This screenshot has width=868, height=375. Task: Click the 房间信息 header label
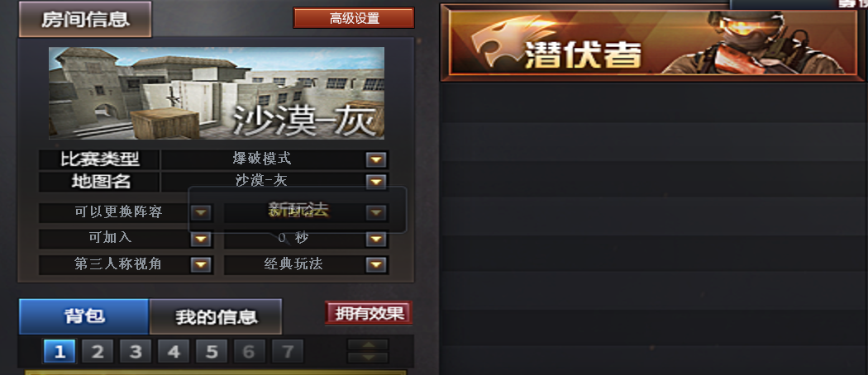[85, 19]
